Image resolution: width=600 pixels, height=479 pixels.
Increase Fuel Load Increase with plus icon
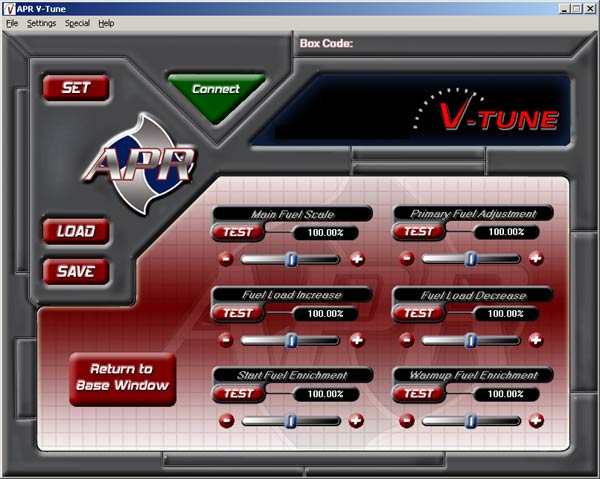357,340
